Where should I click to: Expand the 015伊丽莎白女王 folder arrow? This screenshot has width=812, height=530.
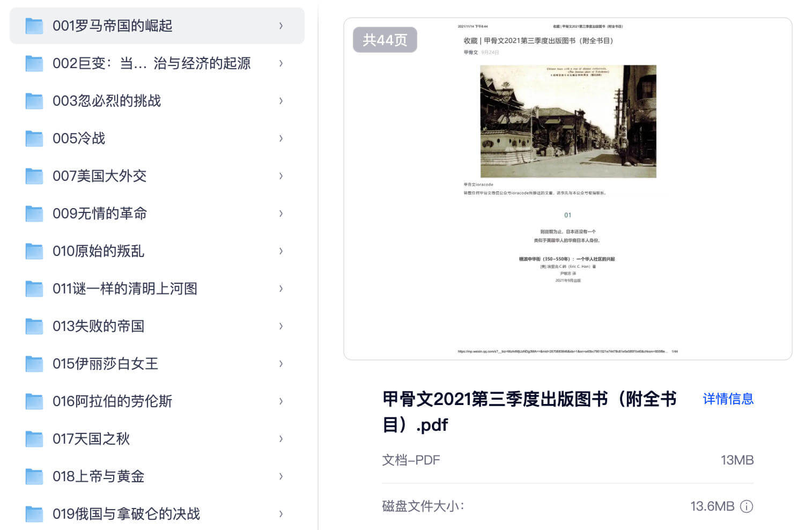point(281,364)
